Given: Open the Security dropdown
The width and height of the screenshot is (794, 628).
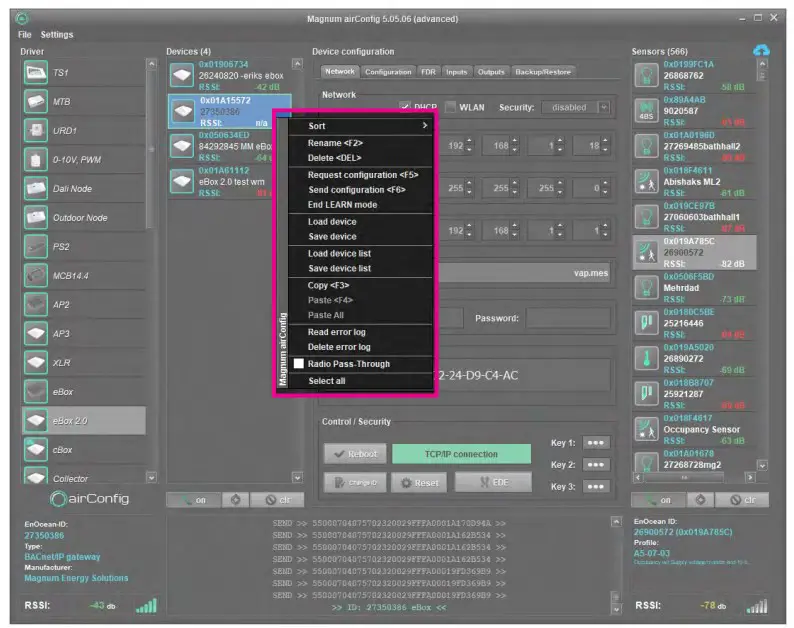Looking at the screenshot, I should tap(575, 107).
